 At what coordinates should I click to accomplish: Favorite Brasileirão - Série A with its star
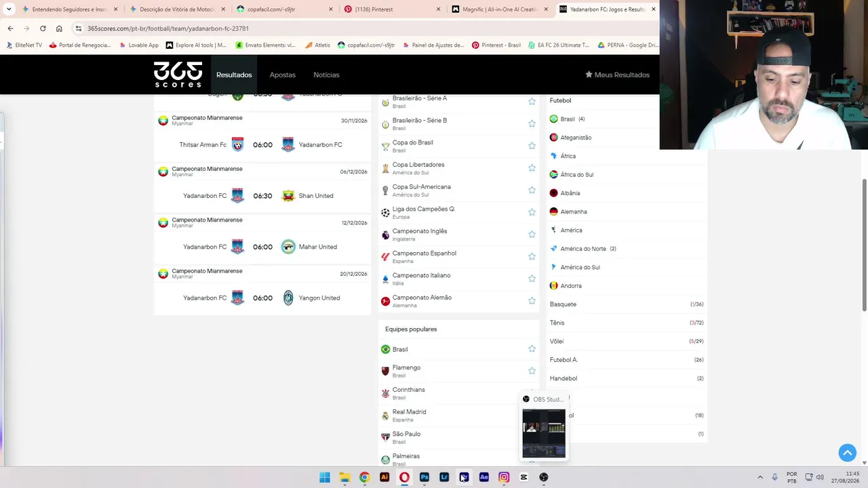tap(532, 102)
